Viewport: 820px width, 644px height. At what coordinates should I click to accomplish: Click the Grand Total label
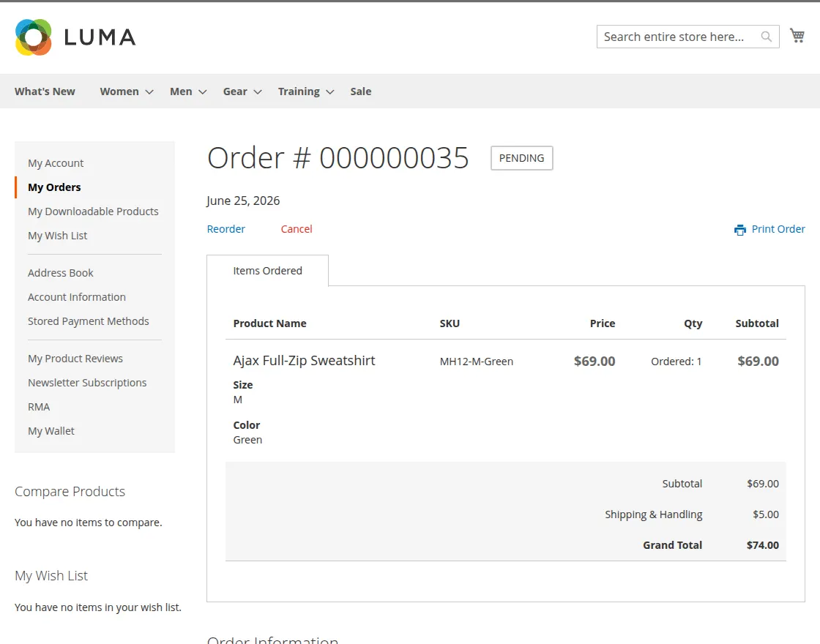click(673, 545)
